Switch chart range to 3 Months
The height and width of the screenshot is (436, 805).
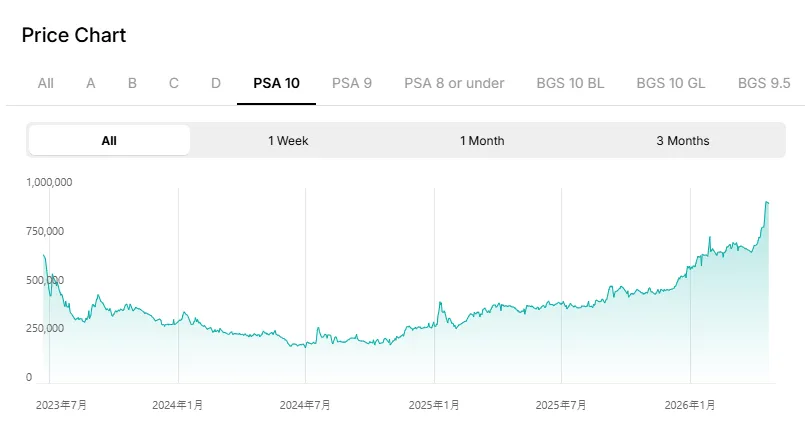683,141
